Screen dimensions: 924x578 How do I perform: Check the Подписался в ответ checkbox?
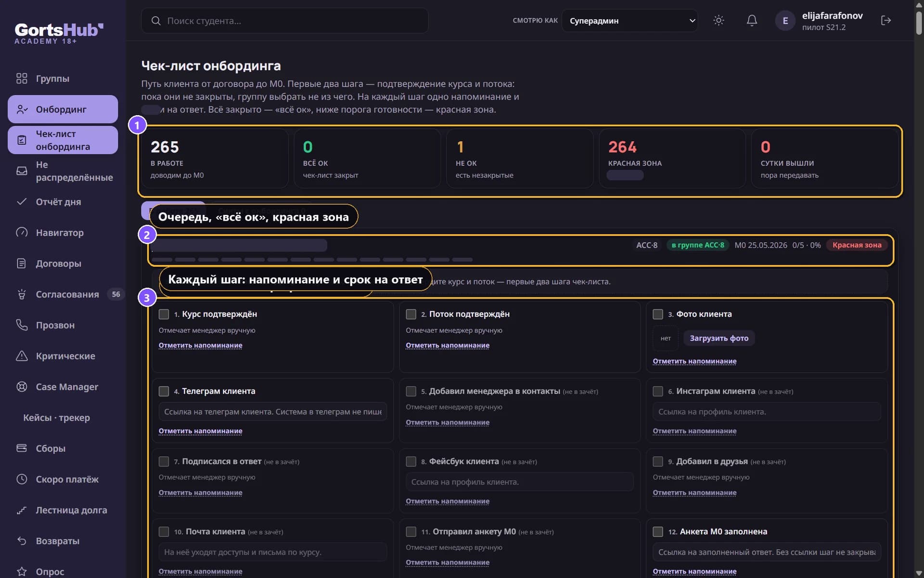coord(164,461)
